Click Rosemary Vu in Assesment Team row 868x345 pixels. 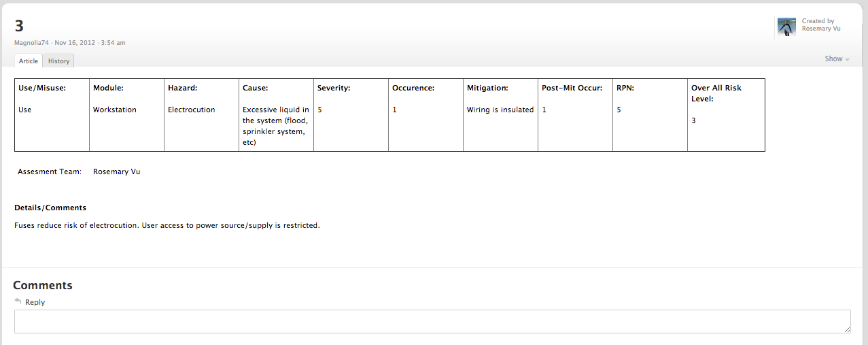point(116,171)
